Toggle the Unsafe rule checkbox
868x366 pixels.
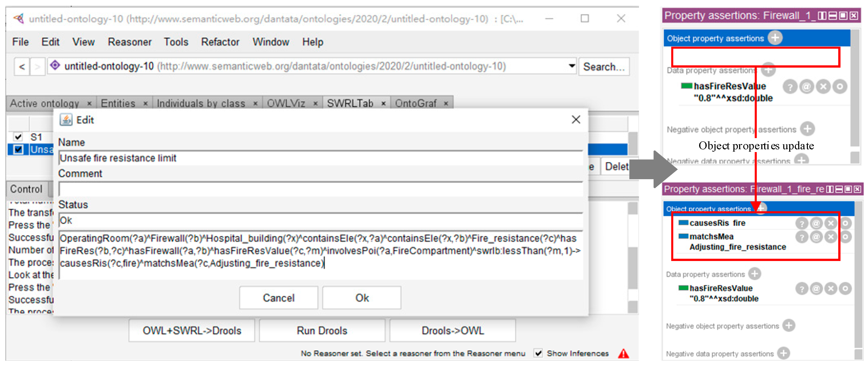(x=18, y=149)
